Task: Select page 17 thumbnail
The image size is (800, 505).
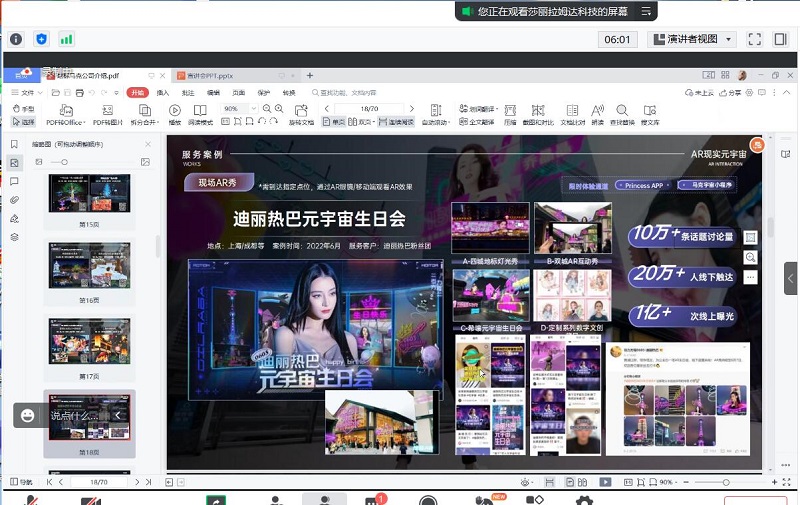Action: click(x=89, y=341)
